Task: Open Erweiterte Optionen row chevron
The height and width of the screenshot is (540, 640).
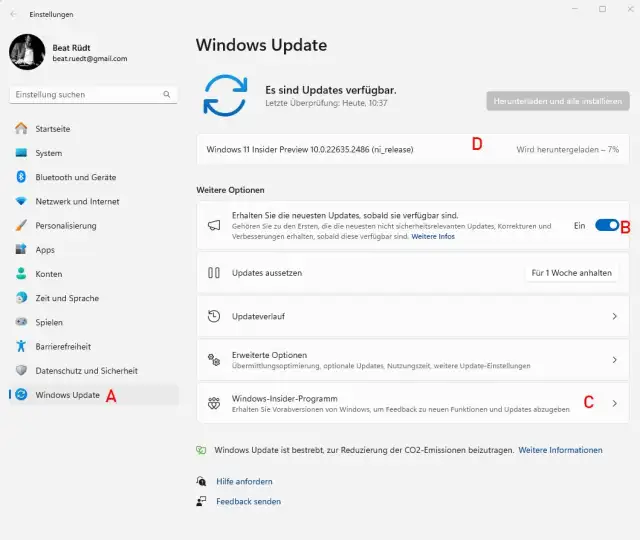Action: click(614, 360)
